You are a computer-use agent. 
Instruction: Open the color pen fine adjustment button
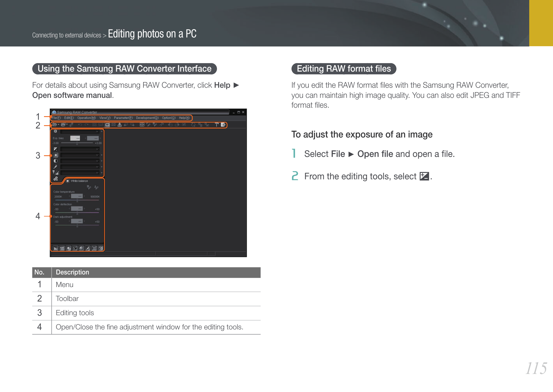tap(88, 248)
